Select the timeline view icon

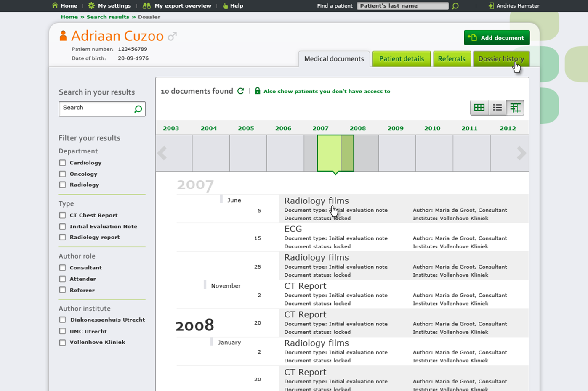(515, 108)
